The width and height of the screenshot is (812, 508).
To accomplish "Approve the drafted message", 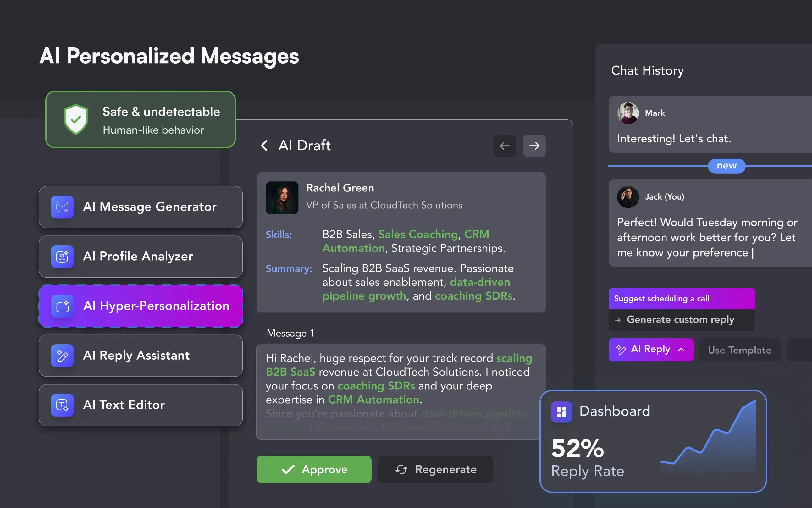I will click(314, 469).
